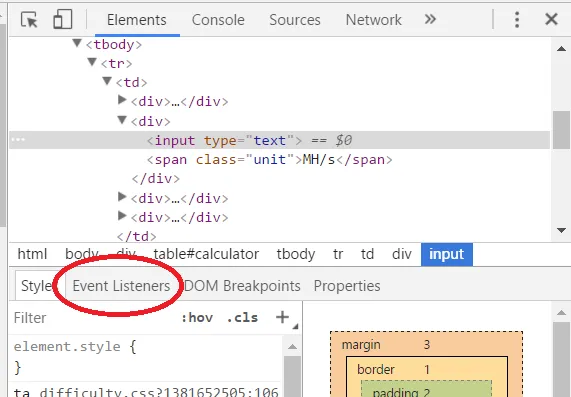571x397 pixels.
Task: Toggle the device toolbar icon
Action: click(63, 19)
